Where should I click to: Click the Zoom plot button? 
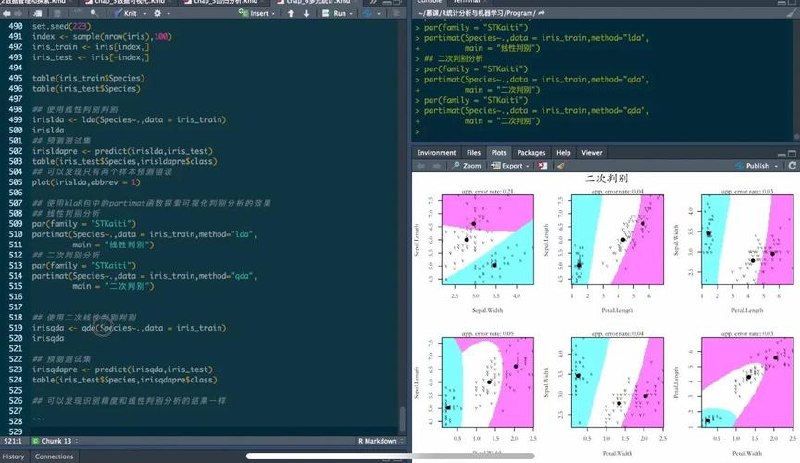click(467, 166)
